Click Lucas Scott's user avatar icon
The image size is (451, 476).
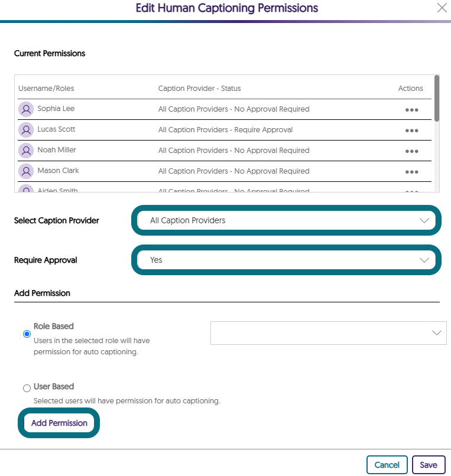26,130
